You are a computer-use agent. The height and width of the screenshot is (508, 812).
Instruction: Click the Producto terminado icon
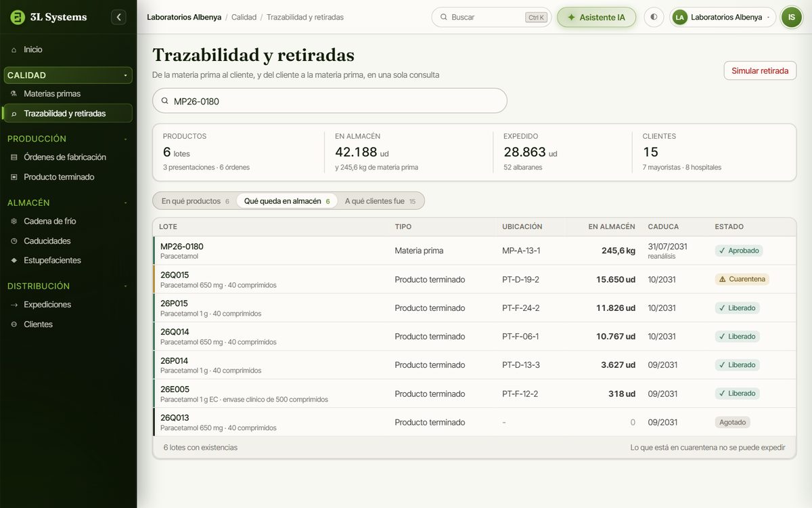pos(14,177)
